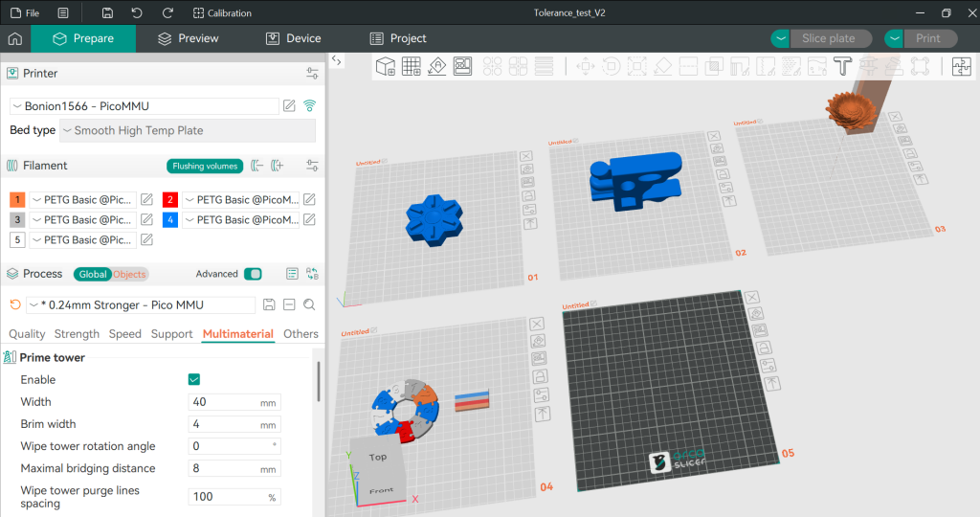Screen dimensions: 980x517
Task: Uncheck the prime tower Enable checkbox
Action: [194, 380]
